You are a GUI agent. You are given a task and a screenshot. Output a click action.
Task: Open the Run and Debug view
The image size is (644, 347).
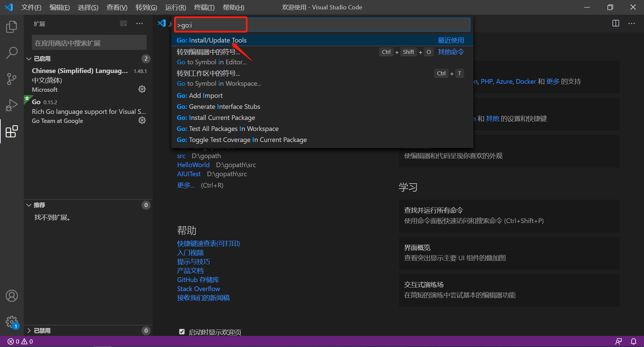[x=12, y=105]
